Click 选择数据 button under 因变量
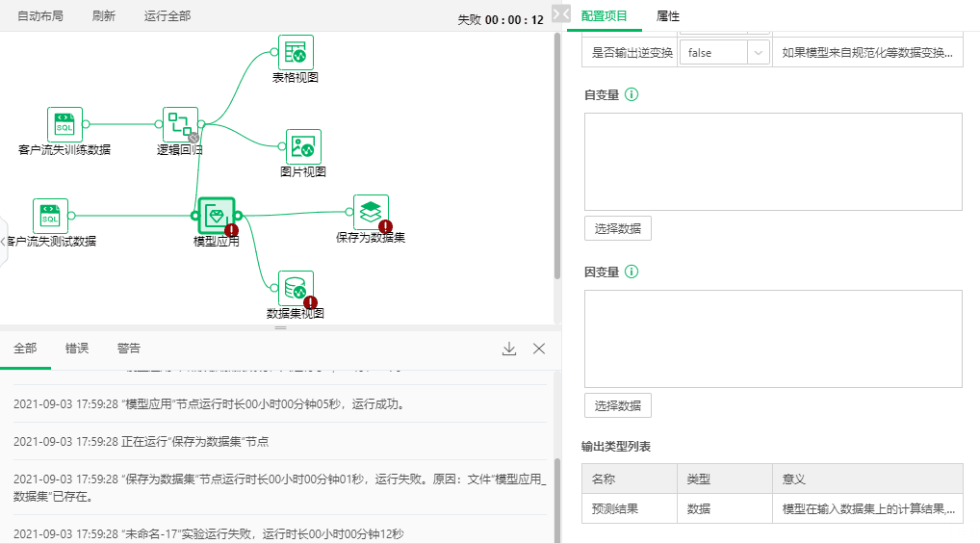Viewport: 980px width, 544px height. pyautogui.click(x=617, y=405)
